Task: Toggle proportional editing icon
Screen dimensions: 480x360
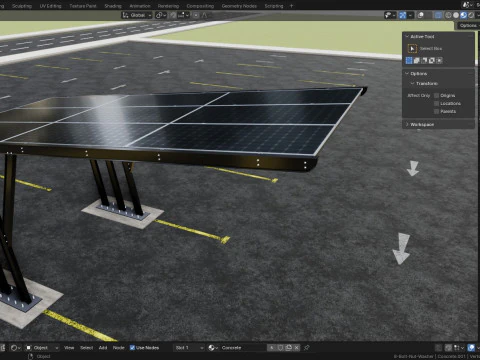Action: pos(196,15)
